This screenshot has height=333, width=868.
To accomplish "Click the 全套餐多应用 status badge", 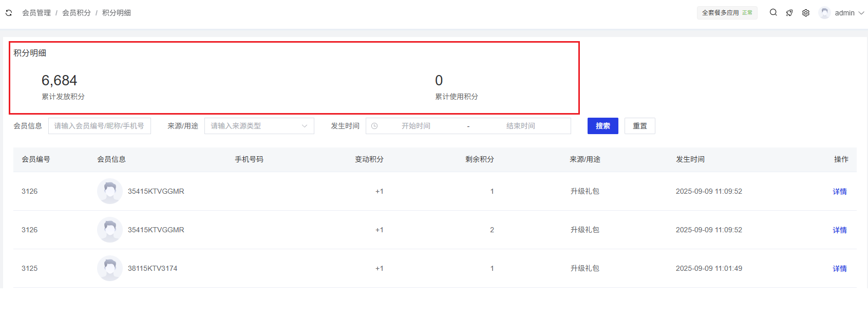I will click(x=727, y=13).
